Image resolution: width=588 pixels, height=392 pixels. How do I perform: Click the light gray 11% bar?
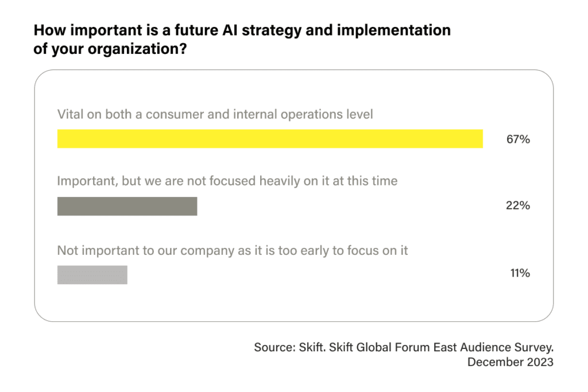[92, 275]
